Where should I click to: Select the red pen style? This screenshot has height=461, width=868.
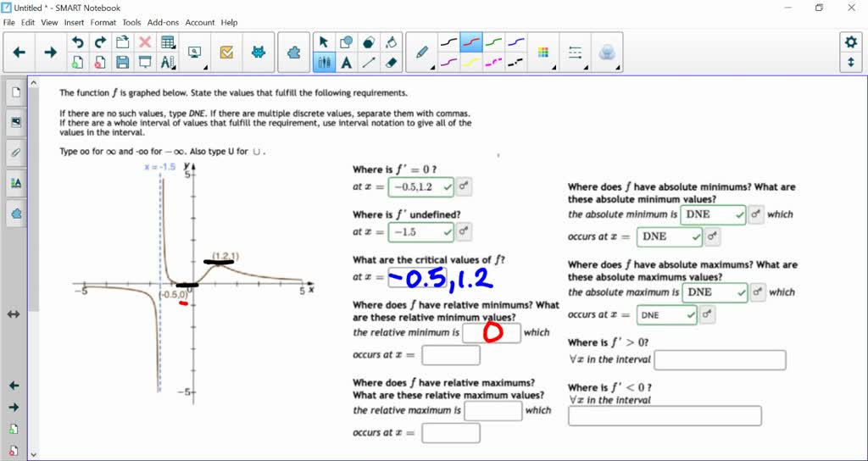tap(471, 42)
